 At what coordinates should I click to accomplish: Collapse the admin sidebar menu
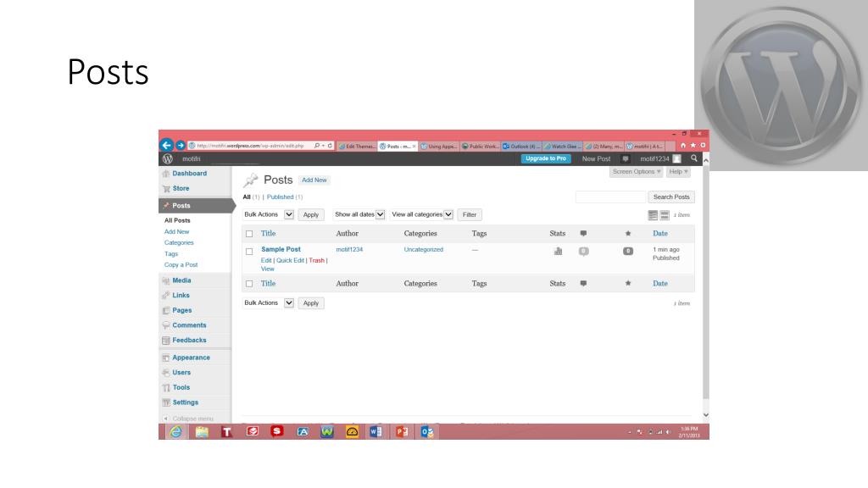(188, 419)
